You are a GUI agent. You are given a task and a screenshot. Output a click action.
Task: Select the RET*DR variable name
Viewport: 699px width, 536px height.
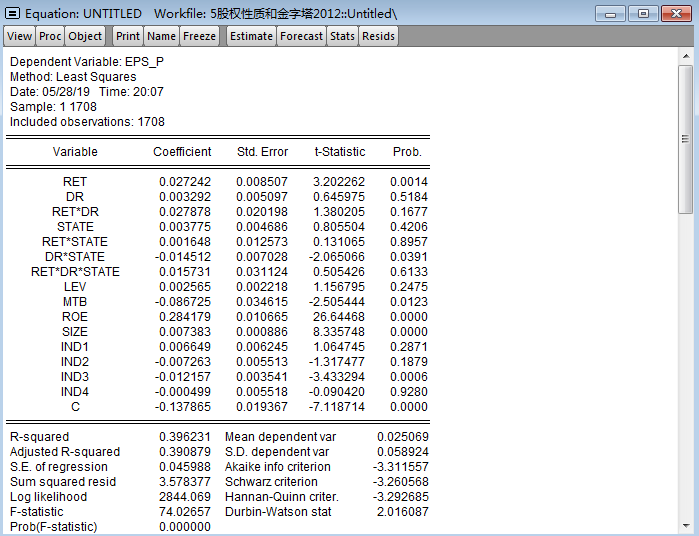pyautogui.click(x=75, y=212)
